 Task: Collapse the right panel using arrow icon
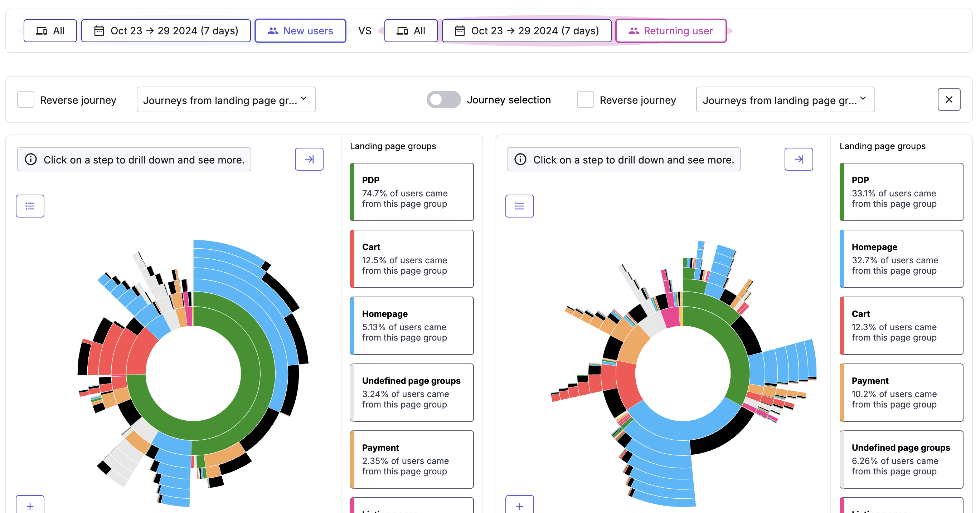pyautogui.click(x=799, y=159)
